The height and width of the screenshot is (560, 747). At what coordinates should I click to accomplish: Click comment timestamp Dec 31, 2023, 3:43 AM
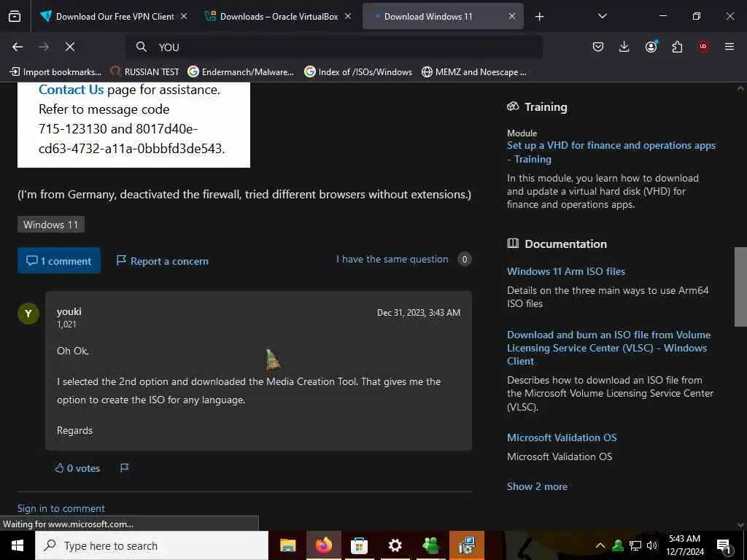[419, 313]
